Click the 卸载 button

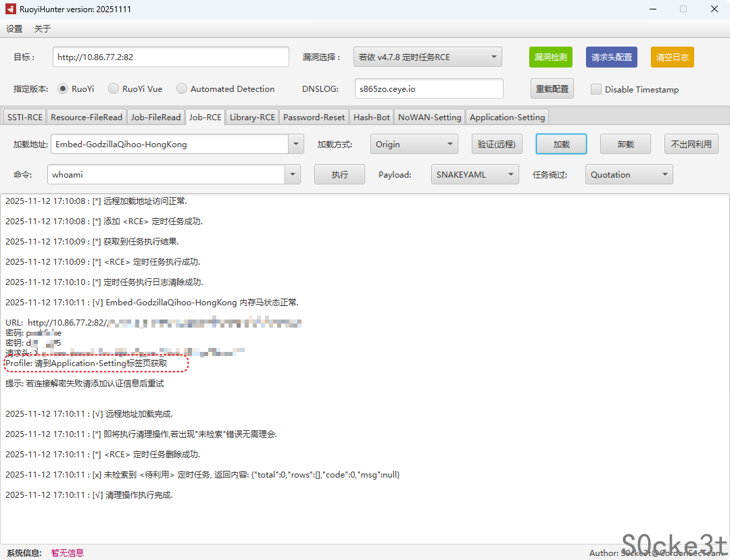tap(626, 144)
